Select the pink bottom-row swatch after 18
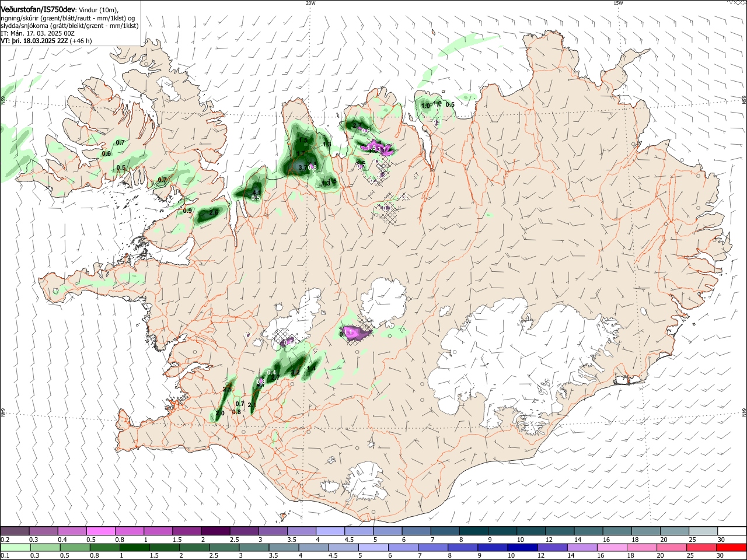 click(x=641, y=547)
